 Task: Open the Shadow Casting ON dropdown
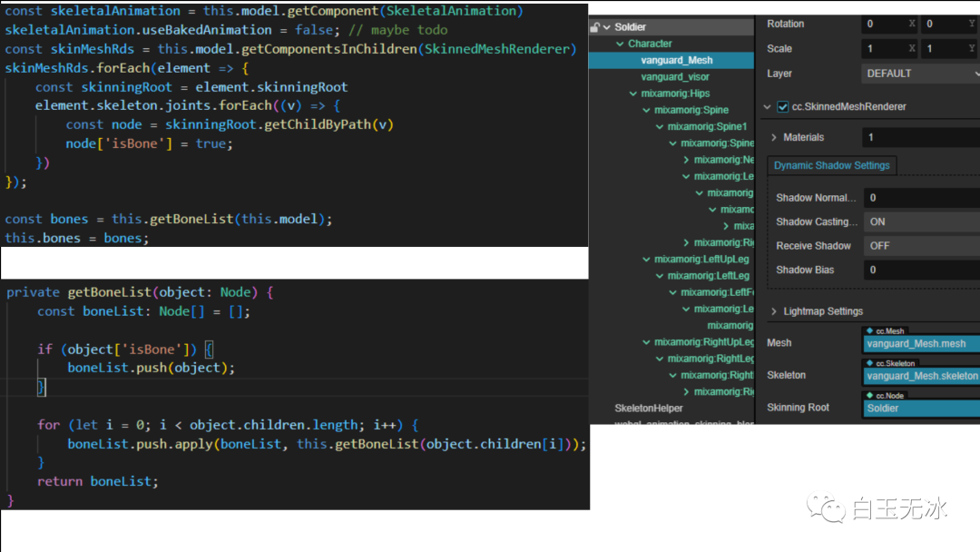click(x=922, y=222)
